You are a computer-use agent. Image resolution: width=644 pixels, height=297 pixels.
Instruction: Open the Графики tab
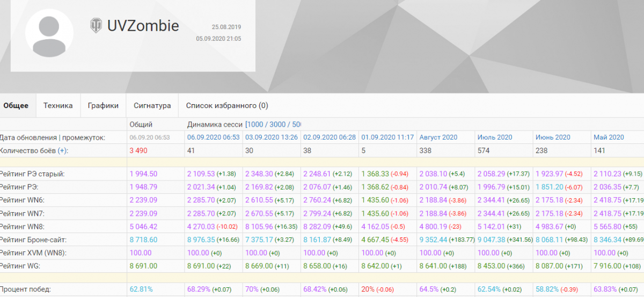(x=103, y=106)
